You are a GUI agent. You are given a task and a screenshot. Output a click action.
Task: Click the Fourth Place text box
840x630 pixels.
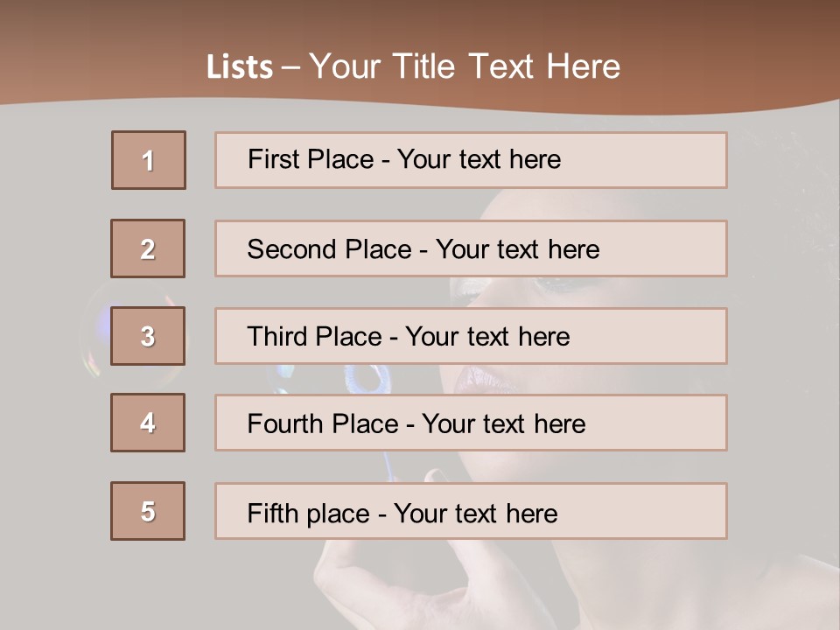[x=471, y=423]
